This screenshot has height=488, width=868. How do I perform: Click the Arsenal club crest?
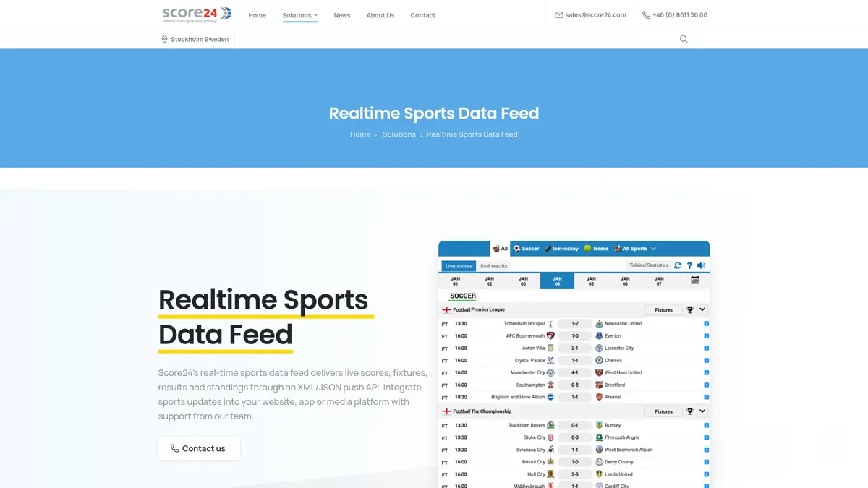click(599, 397)
